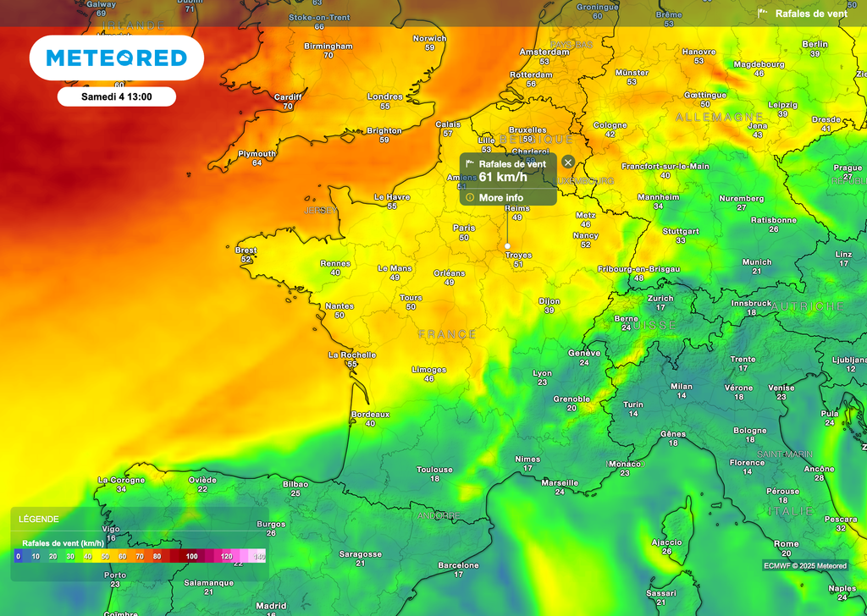Click the Meteored logo
The height and width of the screenshot is (616, 867).
[x=116, y=58]
